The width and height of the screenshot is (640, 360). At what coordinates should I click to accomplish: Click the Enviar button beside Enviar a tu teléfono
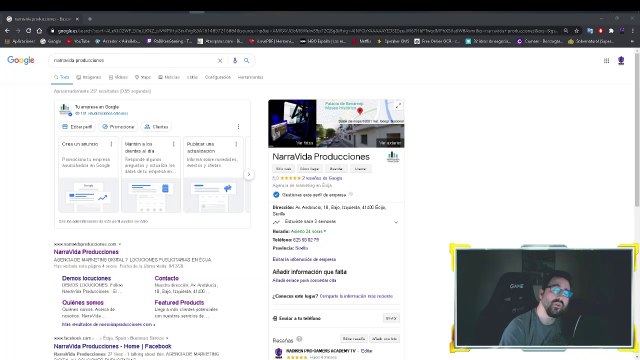pos(391,318)
